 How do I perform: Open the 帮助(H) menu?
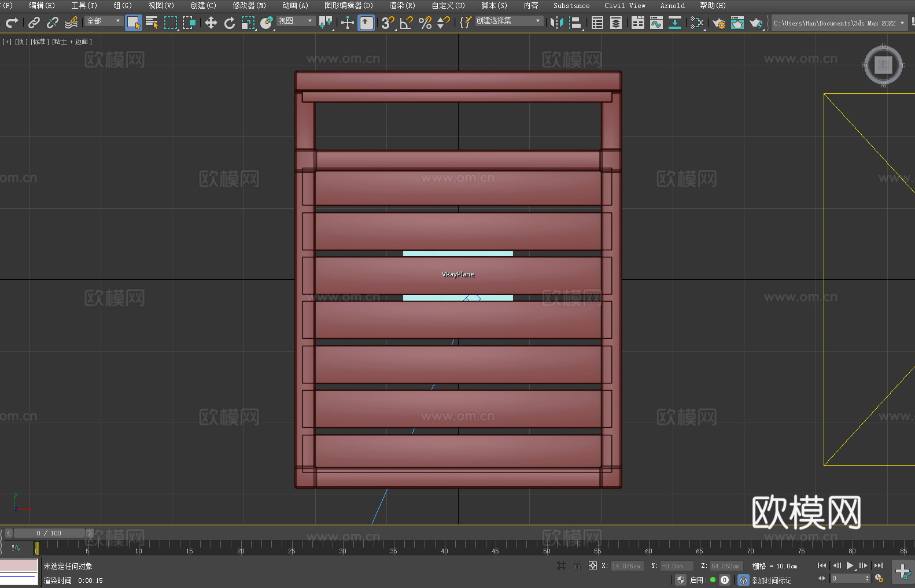(x=713, y=5)
